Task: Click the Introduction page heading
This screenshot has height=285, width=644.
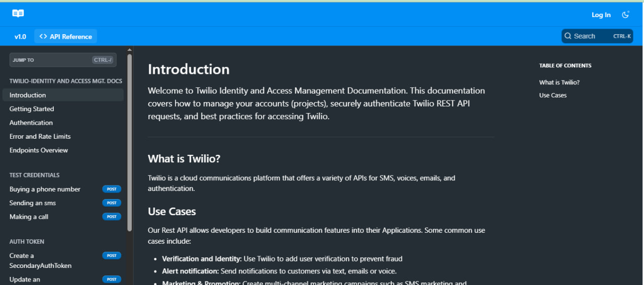Action: pyautogui.click(x=189, y=69)
